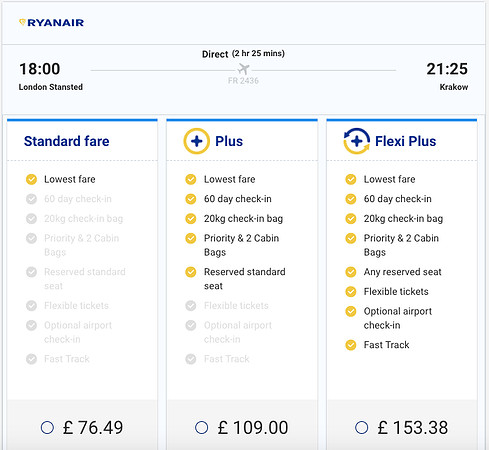Click the greyed Priority & 2 Cabin Bags checkmark in Standard fare
This screenshot has width=489, height=450.
coord(31,238)
